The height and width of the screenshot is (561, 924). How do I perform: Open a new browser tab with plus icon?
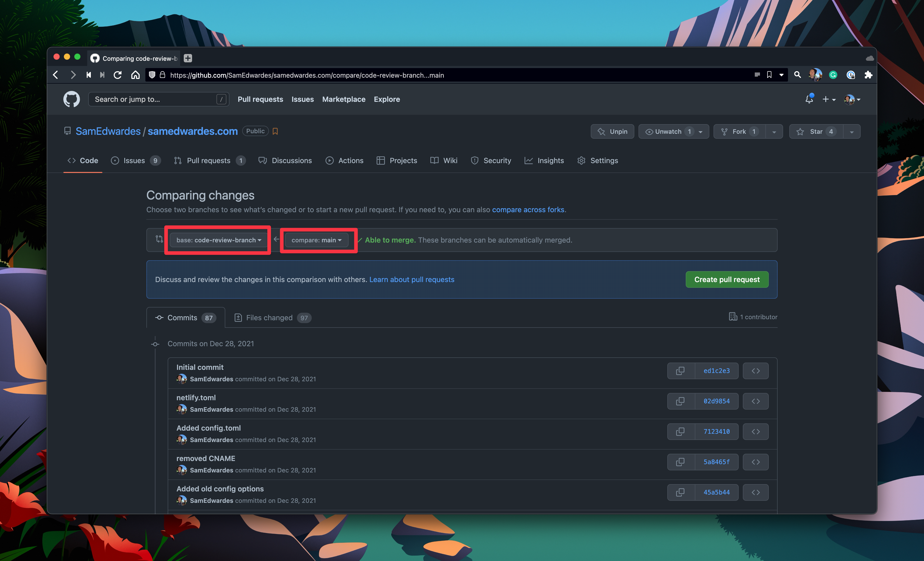click(188, 58)
